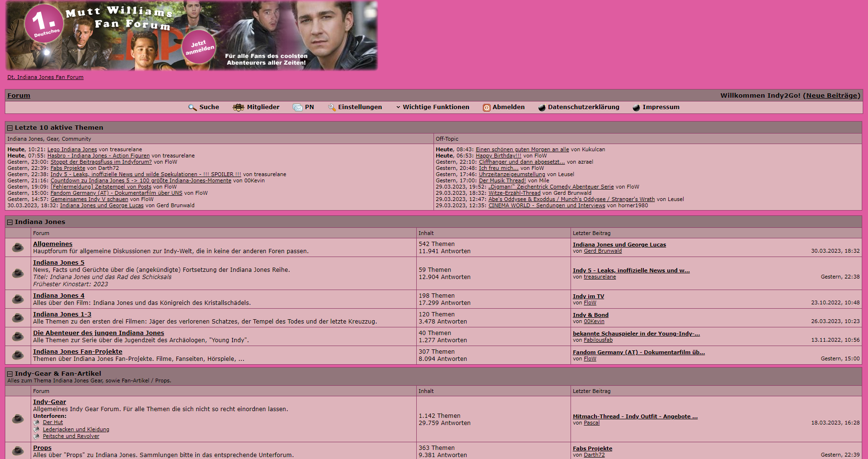Click the Impressum bullet icon
The height and width of the screenshot is (459, 868).
(636, 108)
